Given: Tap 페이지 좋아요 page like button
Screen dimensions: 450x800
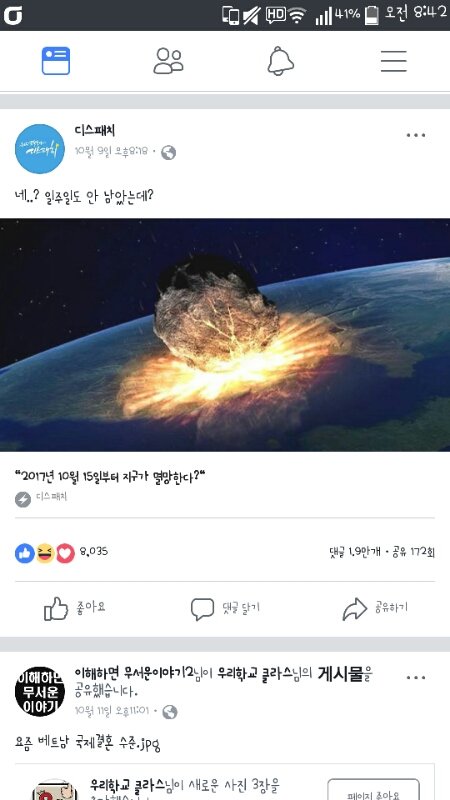Looking at the screenshot, I should click(373, 790).
